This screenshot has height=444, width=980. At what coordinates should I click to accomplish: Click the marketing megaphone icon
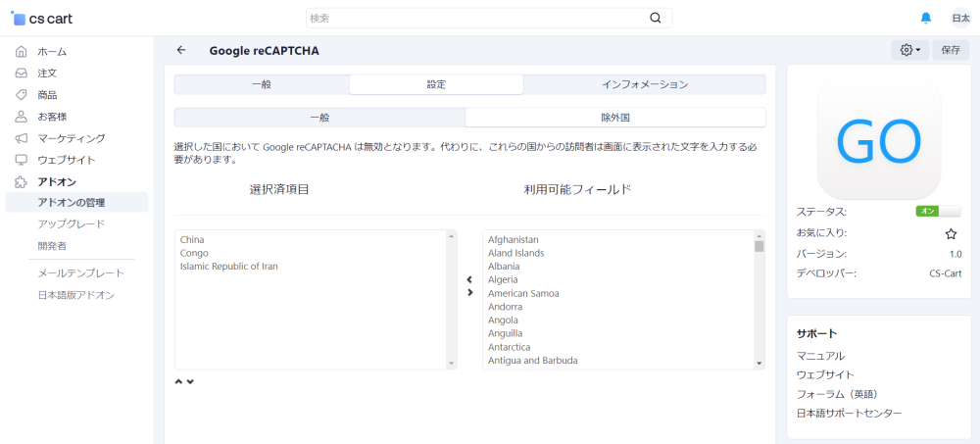tap(22, 138)
